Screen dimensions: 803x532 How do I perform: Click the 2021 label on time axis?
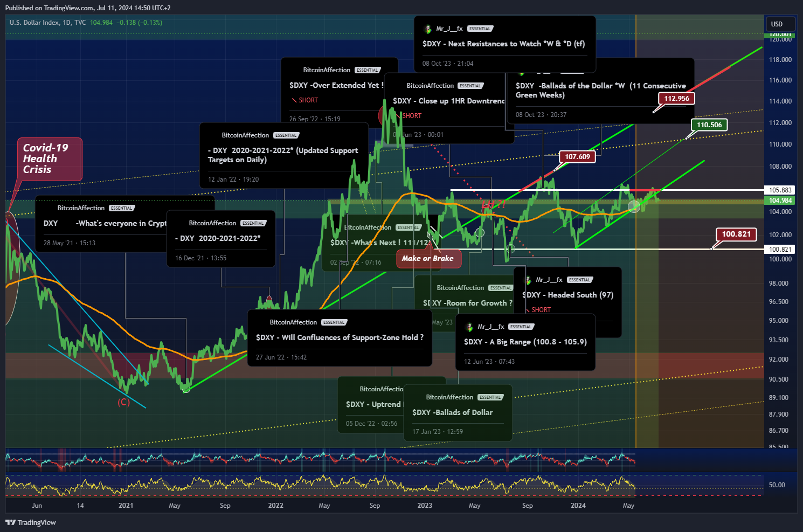point(126,506)
